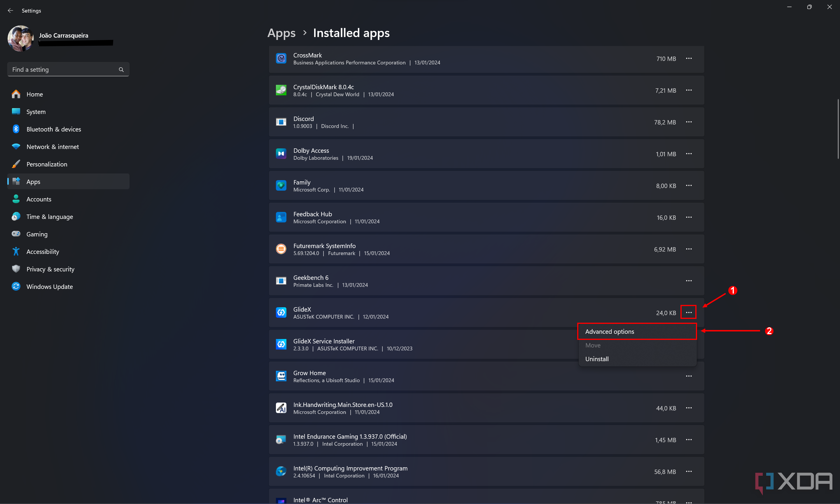Click the Grow Home app icon
The width and height of the screenshot is (840, 504).
point(281,376)
